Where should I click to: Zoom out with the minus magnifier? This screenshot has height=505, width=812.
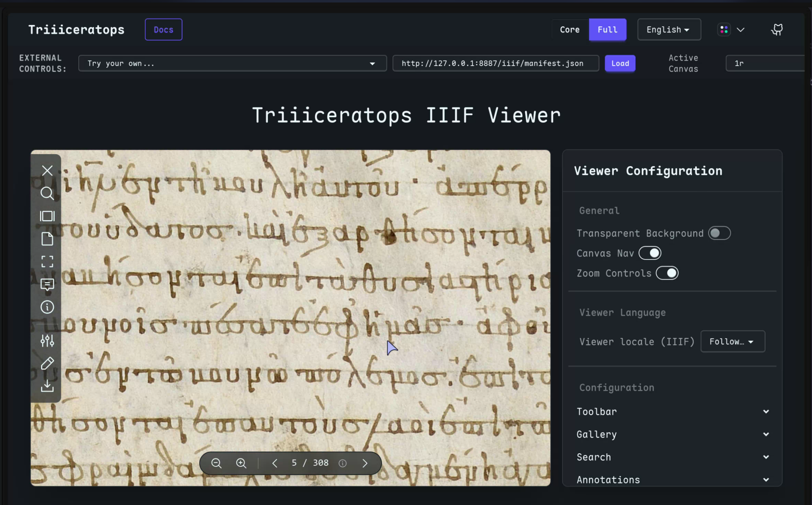tap(217, 463)
